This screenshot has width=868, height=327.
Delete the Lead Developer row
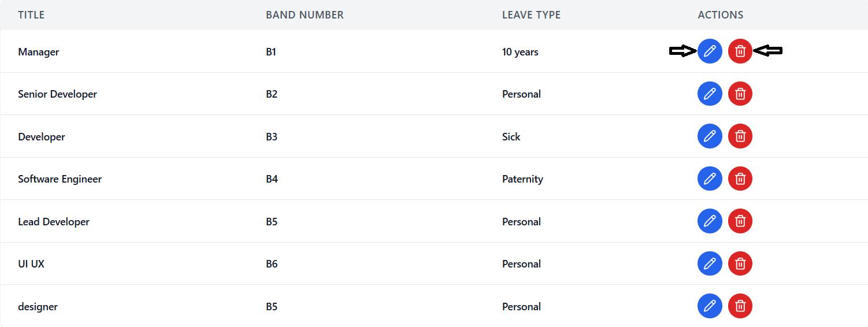(740, 221)
